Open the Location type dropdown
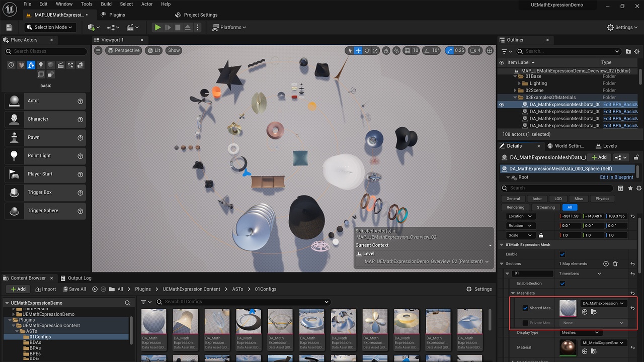The height and width of the screenshot is (362, 644). [x=520, y=216]
